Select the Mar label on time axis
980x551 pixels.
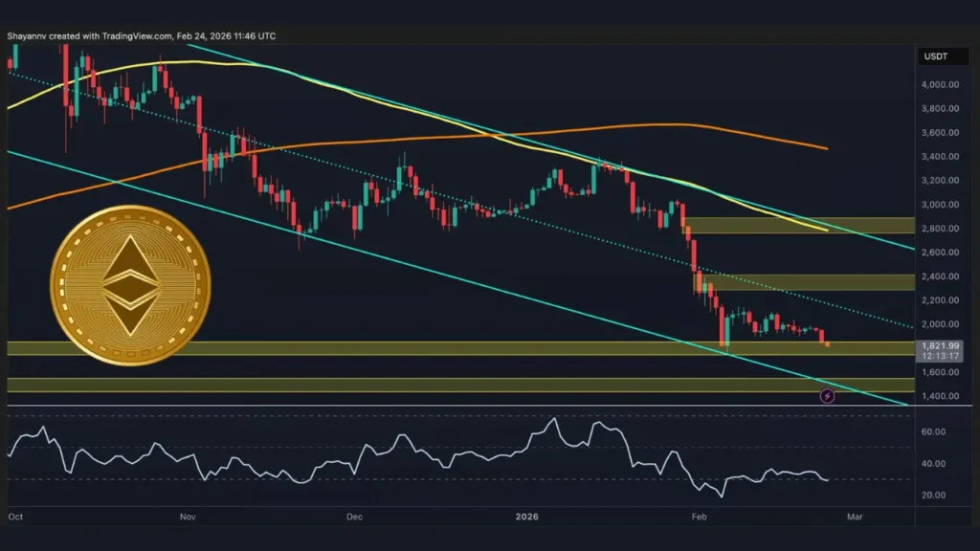(853, 516)
